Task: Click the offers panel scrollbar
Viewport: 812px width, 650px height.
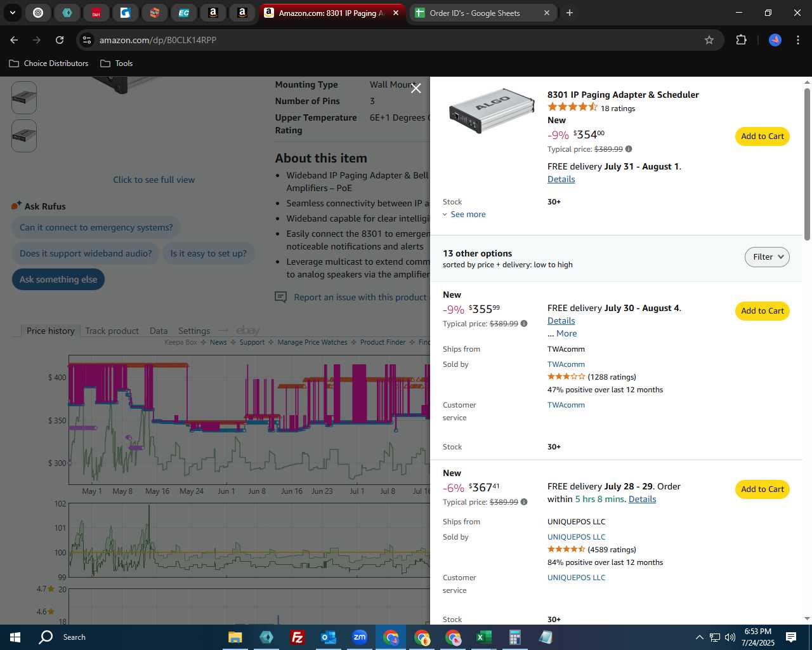Action: coord(807,164)
